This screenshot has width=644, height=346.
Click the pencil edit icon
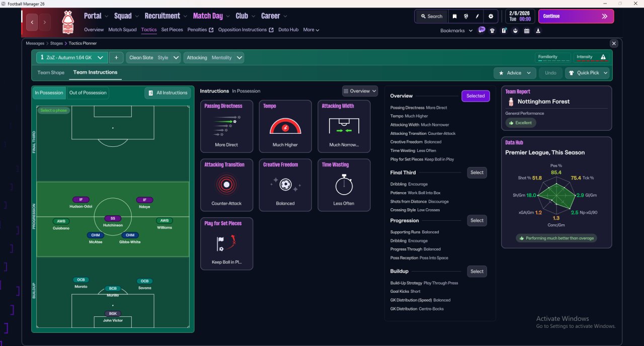[x=477, y=16]
